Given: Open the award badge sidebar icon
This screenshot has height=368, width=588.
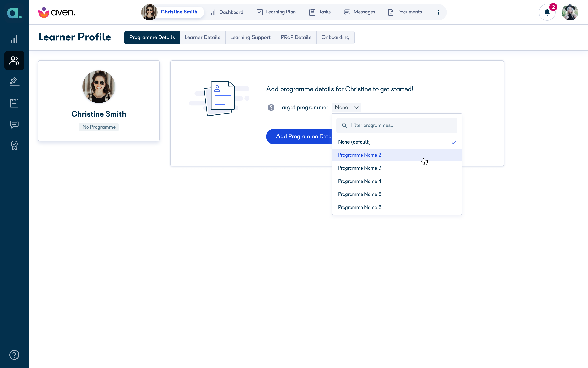Looking at the screenshot, I should [x=14, y=146].
